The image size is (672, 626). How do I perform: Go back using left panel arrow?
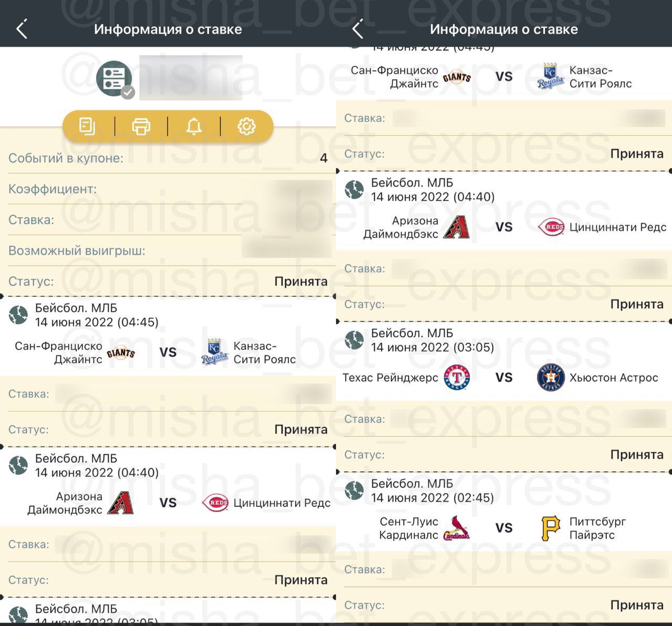[x=22, y=29]
